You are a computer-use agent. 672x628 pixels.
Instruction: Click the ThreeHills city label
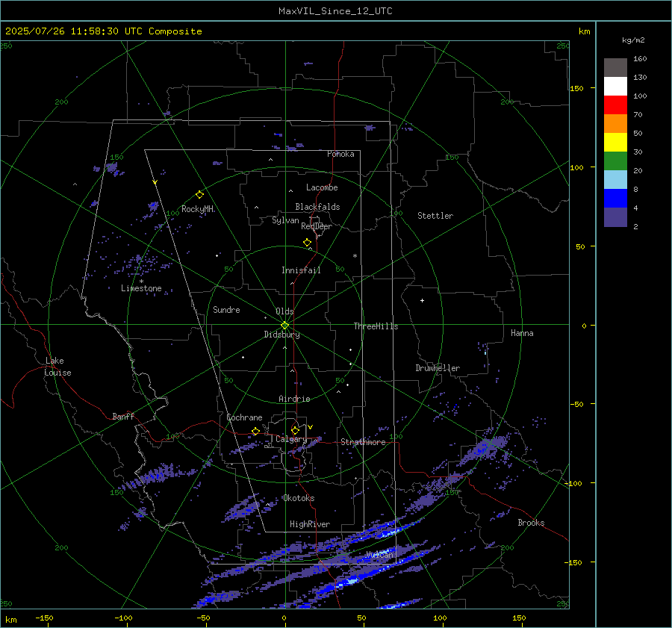[376, 326]
